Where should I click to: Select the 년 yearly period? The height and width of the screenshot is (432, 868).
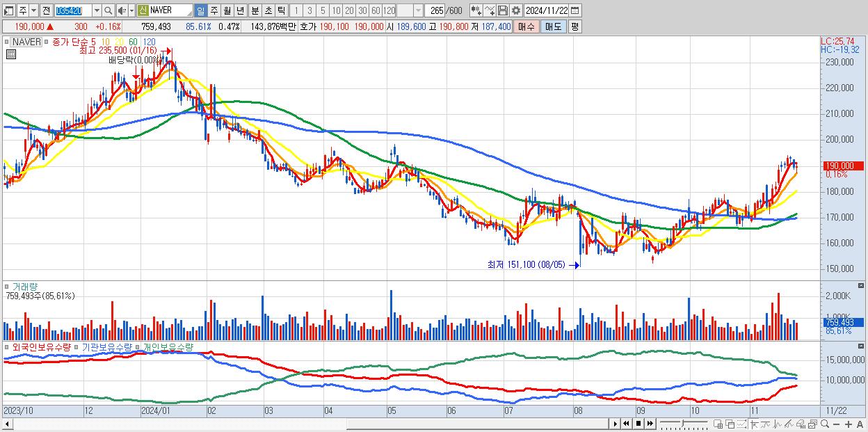tap(240, 10)
